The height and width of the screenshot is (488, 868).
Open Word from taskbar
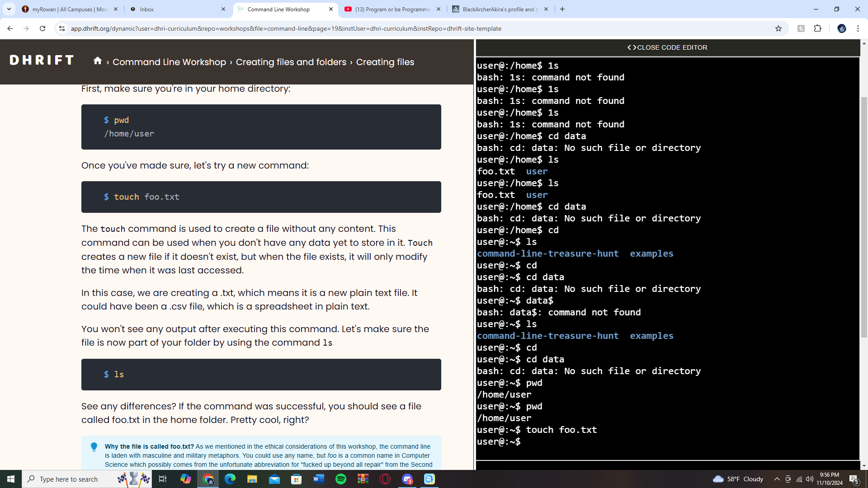pos(319,479)
